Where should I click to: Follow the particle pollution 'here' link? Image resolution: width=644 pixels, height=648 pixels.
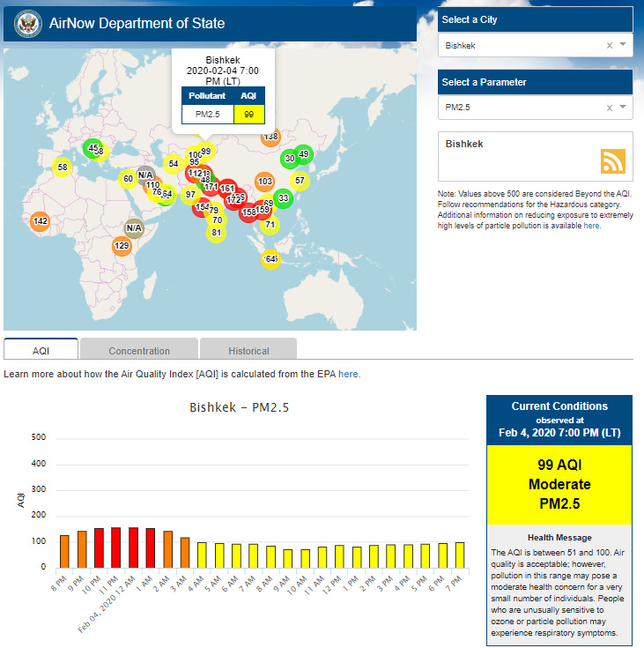pos(591,226)
